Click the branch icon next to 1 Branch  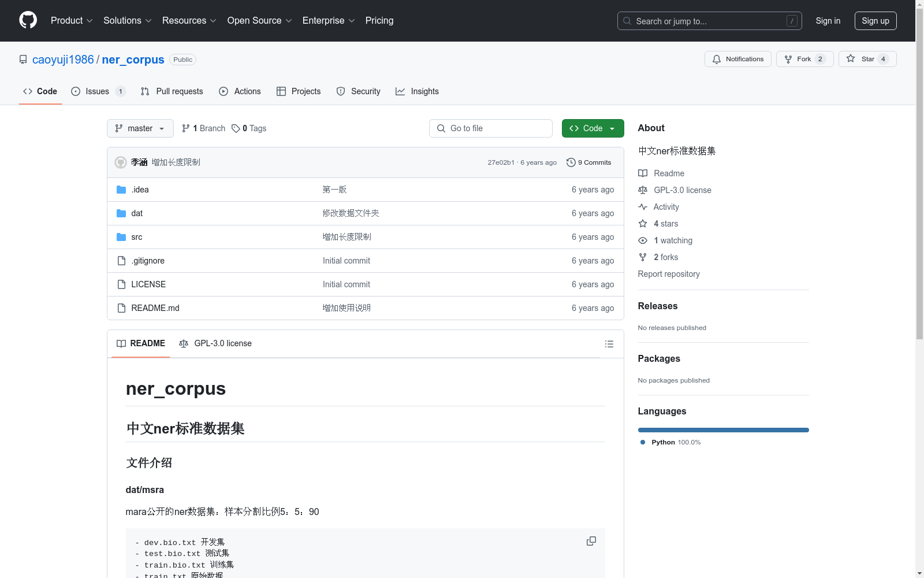point(186,128)
